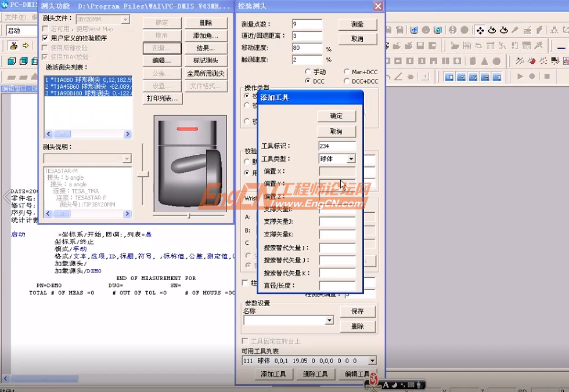This screenshot has width=569, height=392.
Task: Toggle 使用TRAX校验 checkbox
Action: (45, 57)
